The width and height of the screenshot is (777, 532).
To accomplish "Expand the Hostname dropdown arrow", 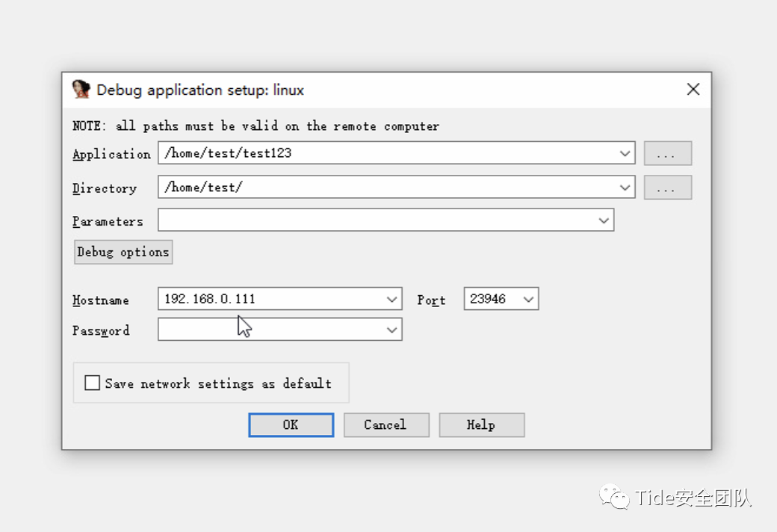I will (392, 299).
